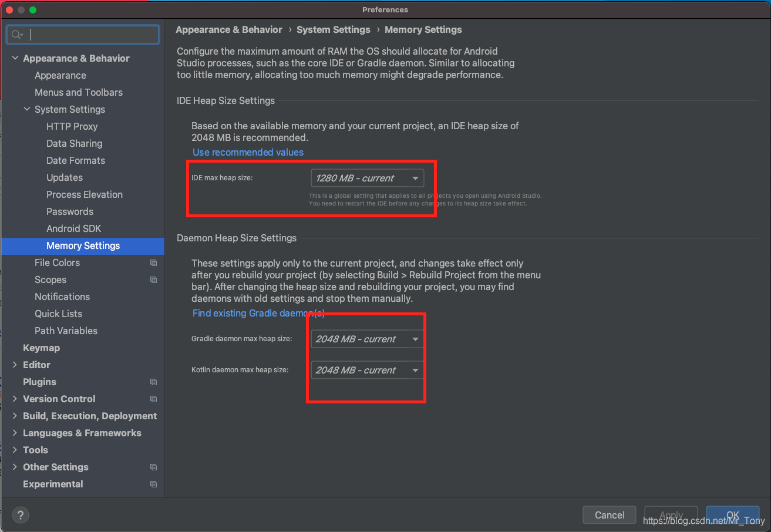The width and height of the screenshot is (771, 532).
Task: Click Use recommended values link
Action: click(248, 152)
